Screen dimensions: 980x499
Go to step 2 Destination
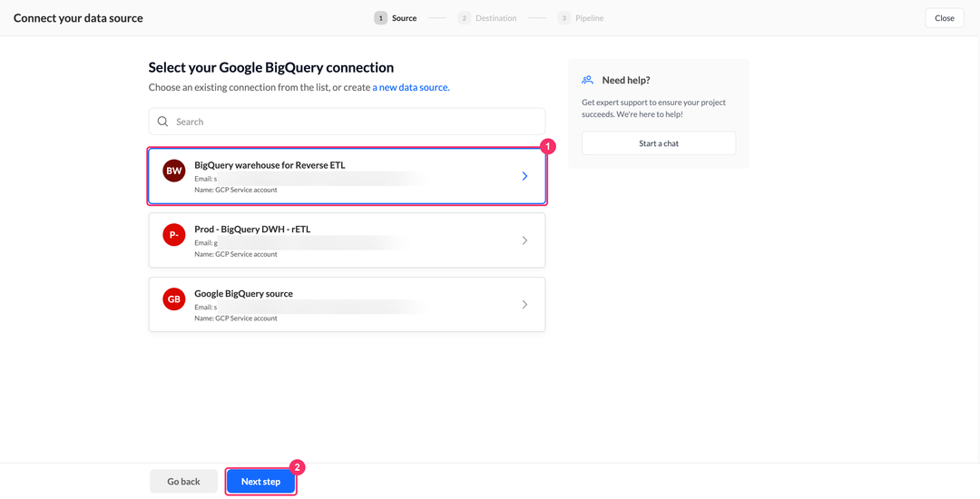[487, 18]
